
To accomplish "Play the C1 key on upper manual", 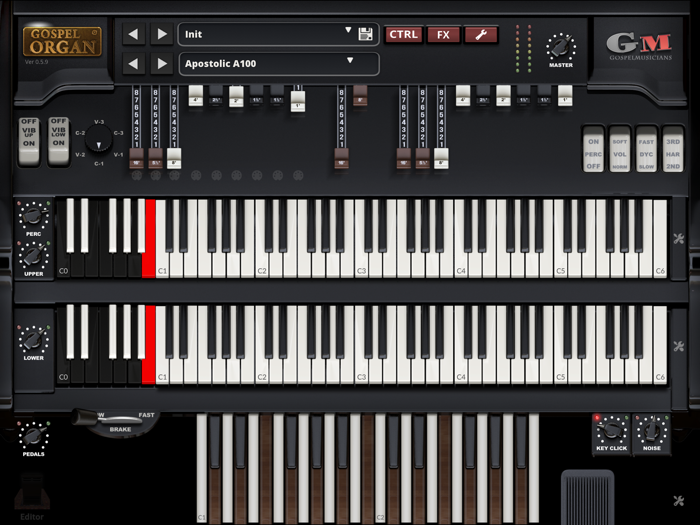I will pyautogui.click(x=162, y=263).
